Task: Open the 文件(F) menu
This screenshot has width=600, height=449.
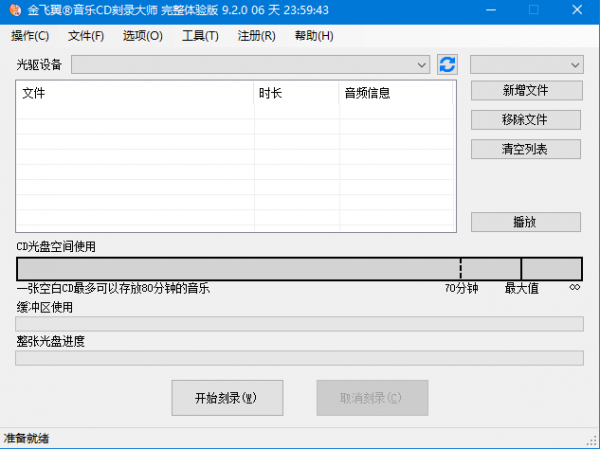Action: click(86, 36)
